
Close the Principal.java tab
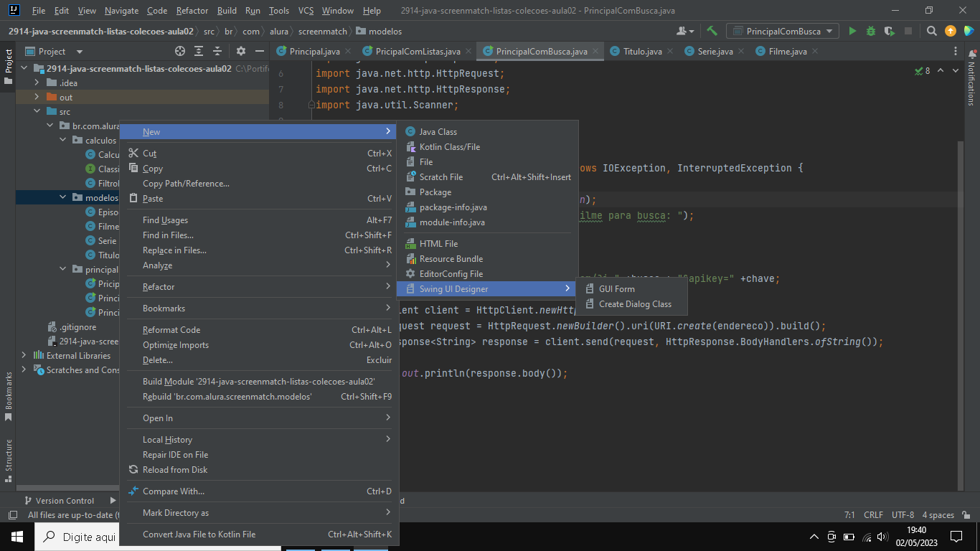coord(349,52)
